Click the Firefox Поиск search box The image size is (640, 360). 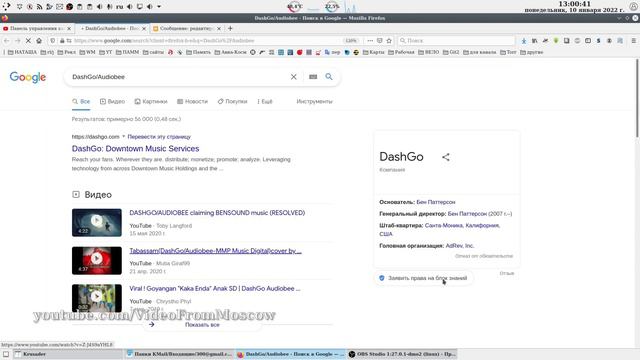456,41
